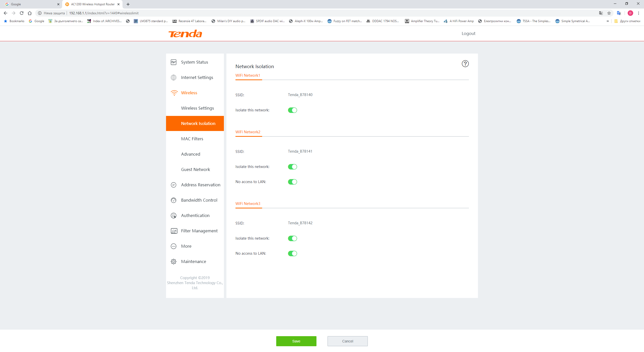Click the Tenda logo
The image size is (644, 352).
click(x=185, y=34)
